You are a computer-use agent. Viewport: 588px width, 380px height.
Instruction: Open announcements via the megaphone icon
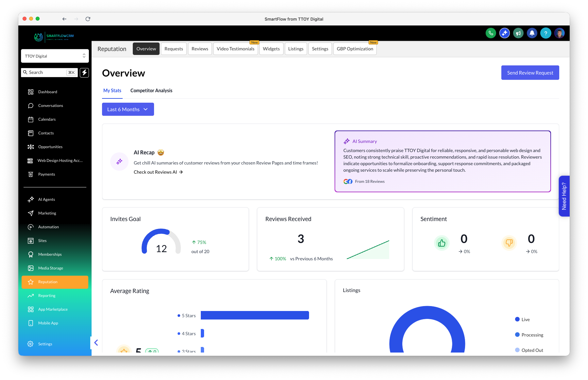coord(518,33)
